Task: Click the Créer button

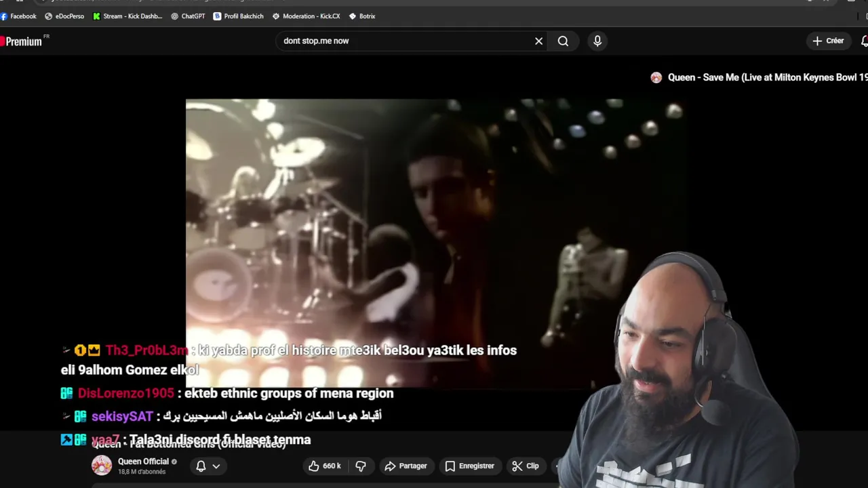Action: pos(828,41)
